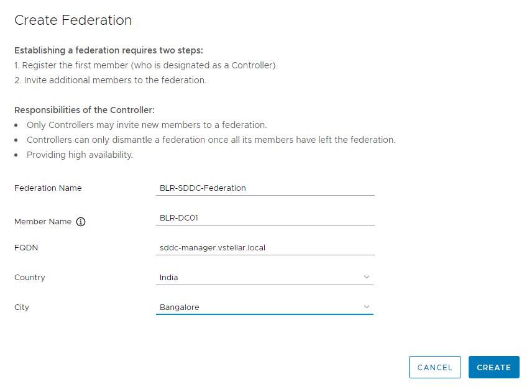Click the FQDN field with sddc-manager.vstellar.local
The image size is (532, 392).
coord(265,247)
